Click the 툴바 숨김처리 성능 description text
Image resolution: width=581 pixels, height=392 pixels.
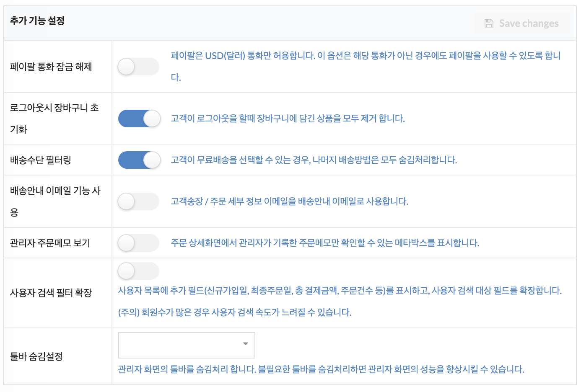[x=321, y=369]
